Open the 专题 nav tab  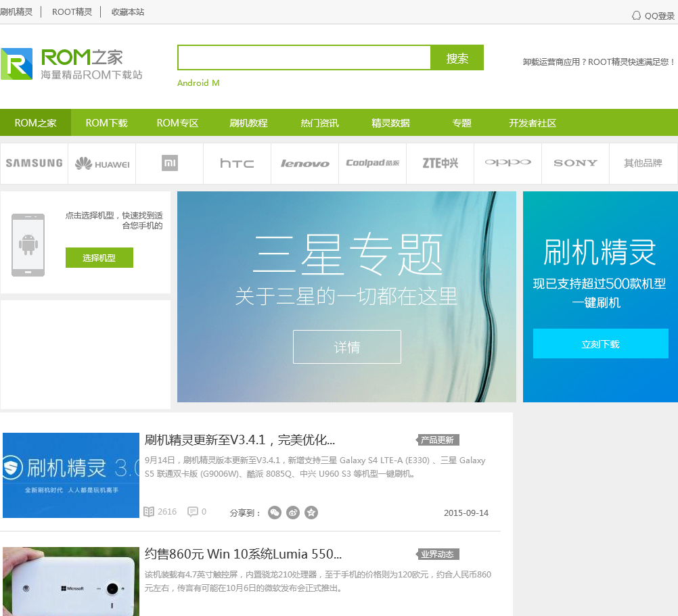click(461, 122)
